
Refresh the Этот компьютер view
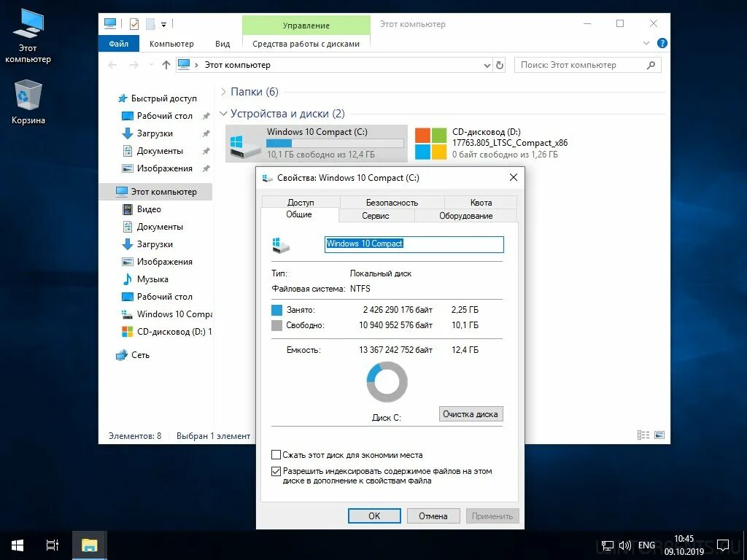(x=499, y=65)
